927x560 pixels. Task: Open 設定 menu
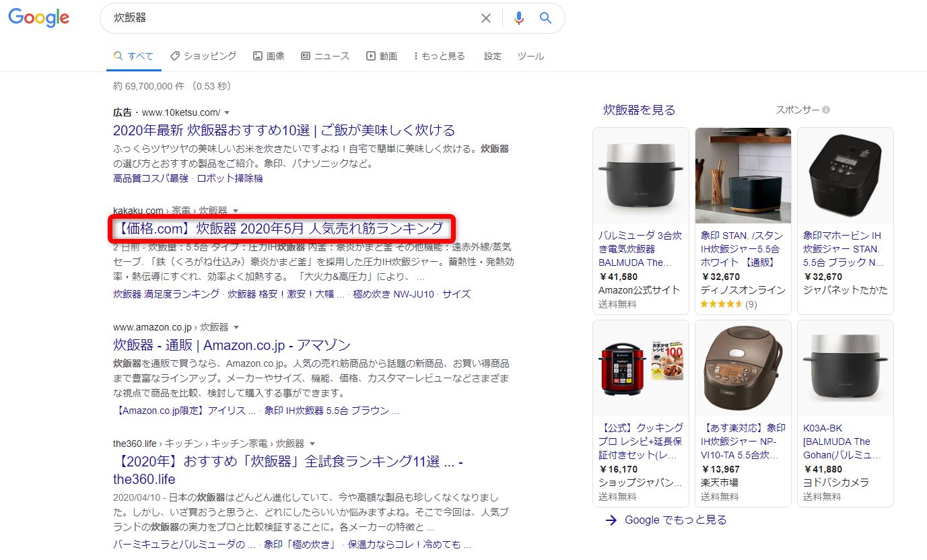coord(493,56)
